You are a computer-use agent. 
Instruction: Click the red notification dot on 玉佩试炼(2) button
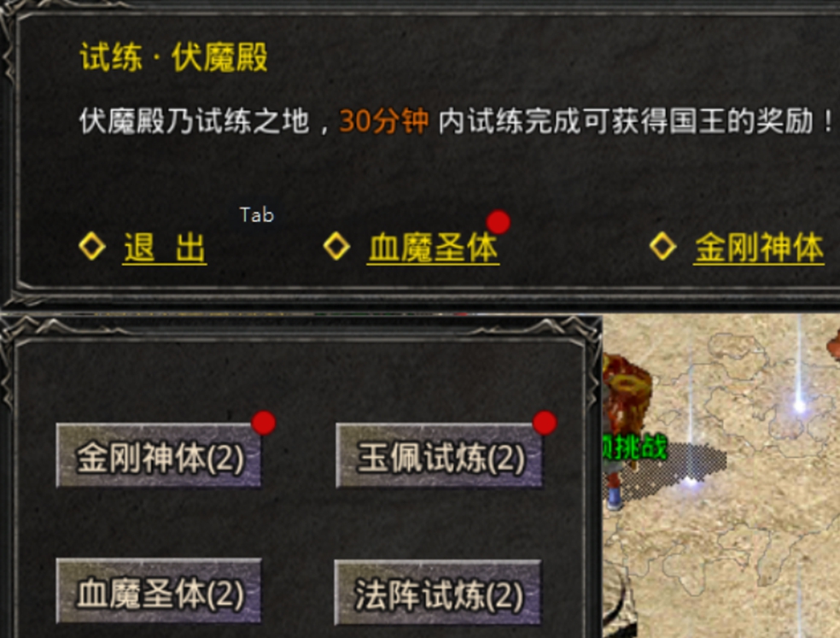point(545,423)
